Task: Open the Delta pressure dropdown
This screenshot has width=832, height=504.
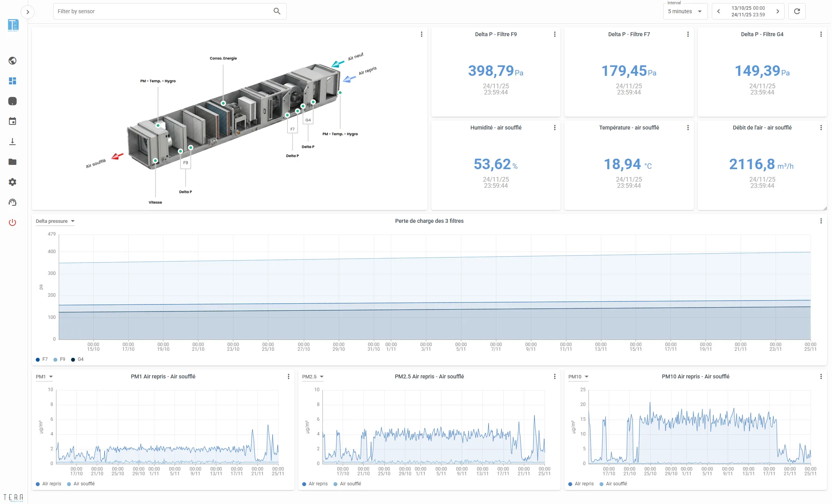Action: click(x=55, y=221)
